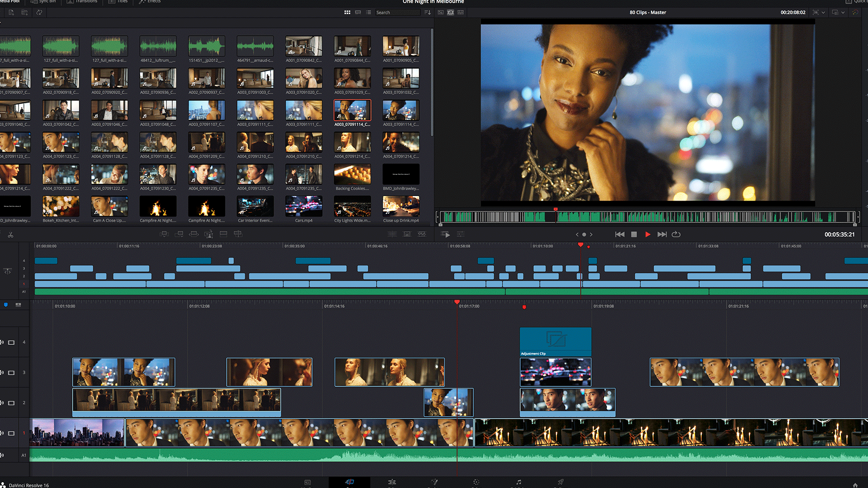Screen dimensions: 868x488
Task: Play the timeline with red play button
Action: 648,235
